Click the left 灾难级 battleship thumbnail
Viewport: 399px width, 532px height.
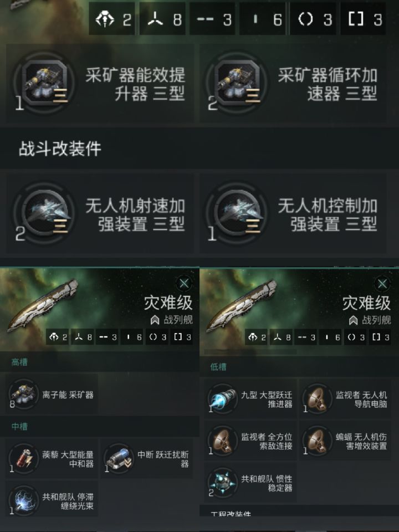point(43,304)
